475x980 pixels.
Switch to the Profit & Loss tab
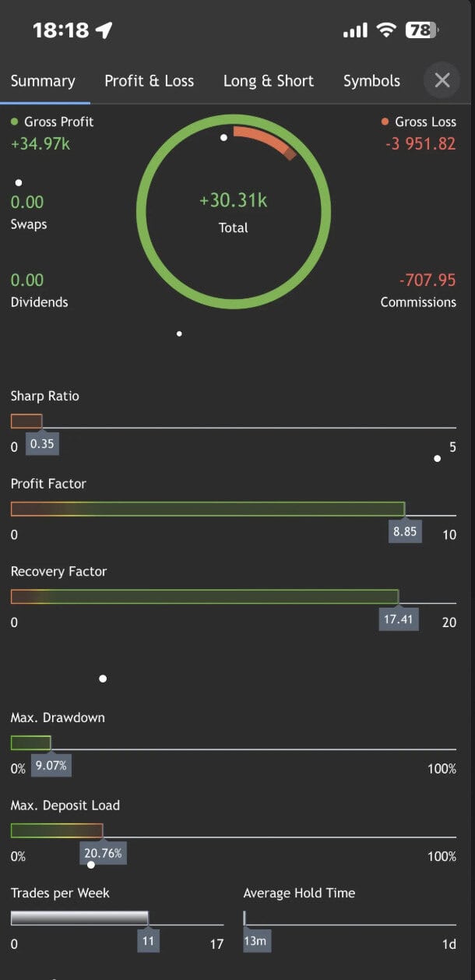[x=149, y=81]
